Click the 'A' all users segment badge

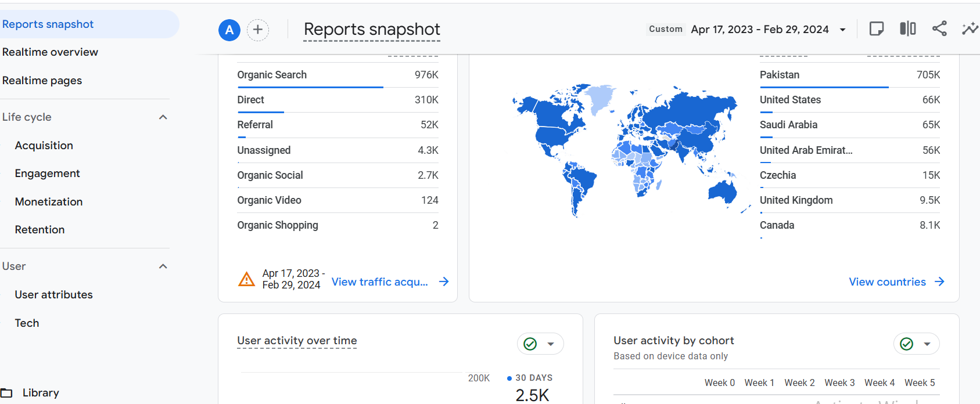pyautogui.click(x=229, y=30)
